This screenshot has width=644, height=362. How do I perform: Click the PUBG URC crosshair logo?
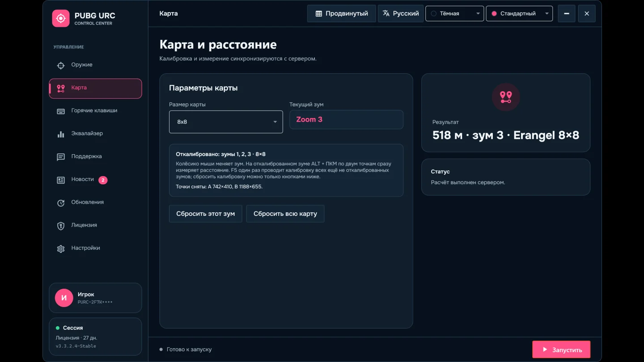(61, 18)
